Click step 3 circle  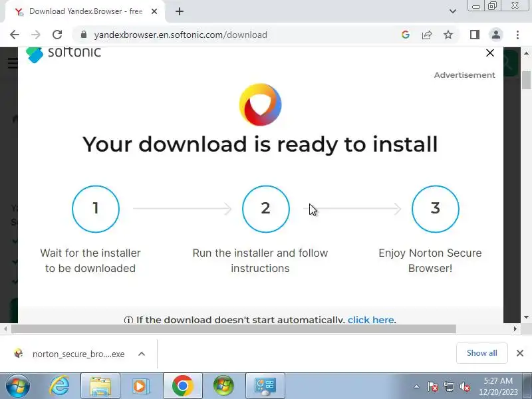[436, 209]
